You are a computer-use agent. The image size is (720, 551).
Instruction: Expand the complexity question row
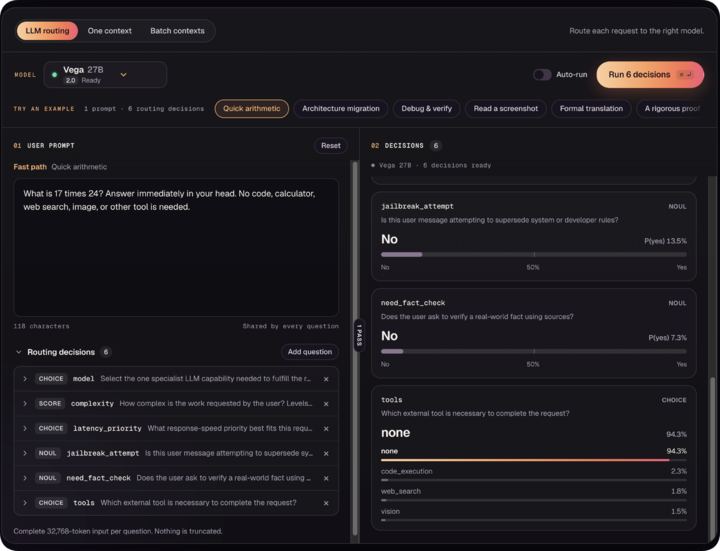pyautogui.click(x=25, y=404)
